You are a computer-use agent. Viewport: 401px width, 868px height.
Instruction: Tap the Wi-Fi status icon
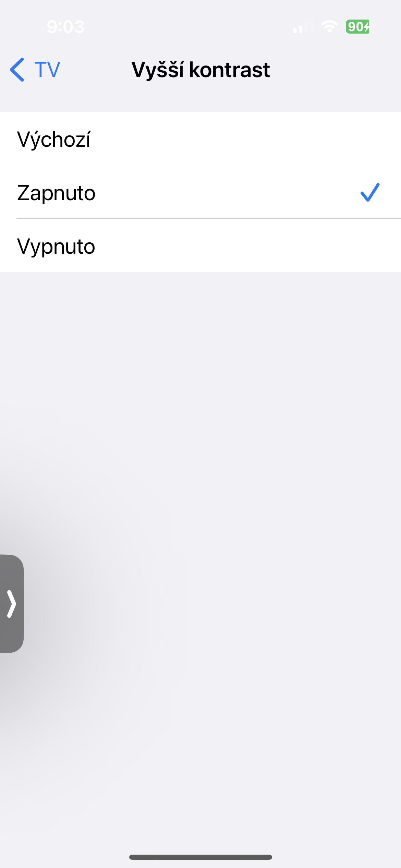point(329,26)
